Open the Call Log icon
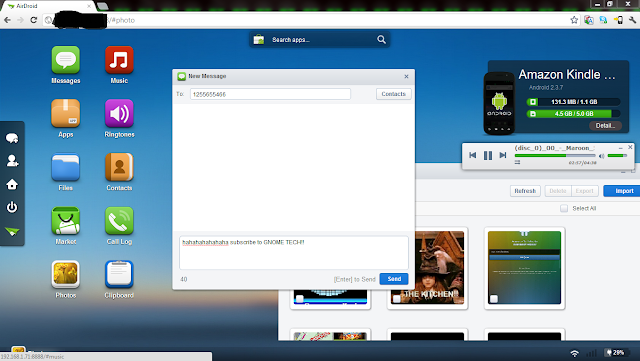Image resolution: width=640 pixels, height=361 pixels. click(119, 221)
